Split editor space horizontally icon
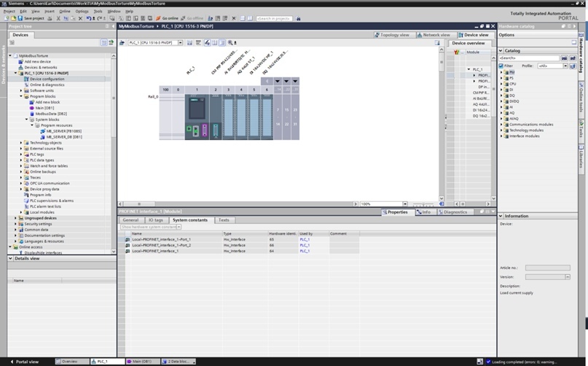Image resolution: width=588 pixels, height=366 pixels. [242, 18]
